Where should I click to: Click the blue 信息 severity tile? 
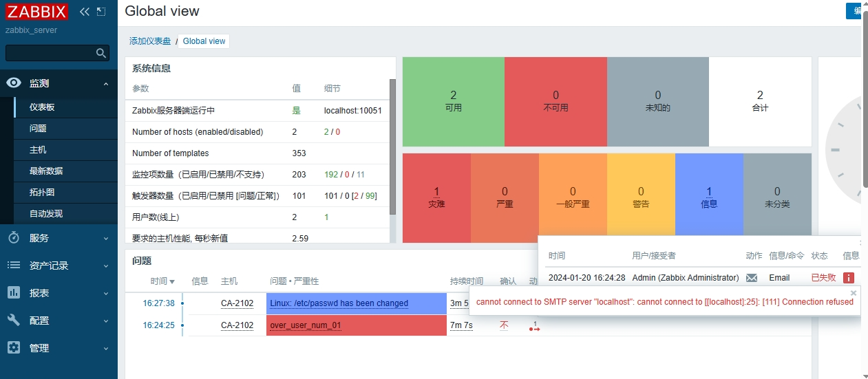[709, 197]
